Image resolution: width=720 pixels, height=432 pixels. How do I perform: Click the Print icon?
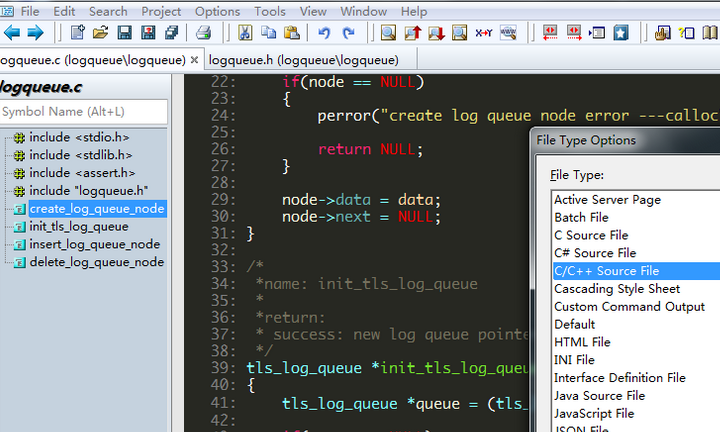pyautogui.click(x=203, y=33)
